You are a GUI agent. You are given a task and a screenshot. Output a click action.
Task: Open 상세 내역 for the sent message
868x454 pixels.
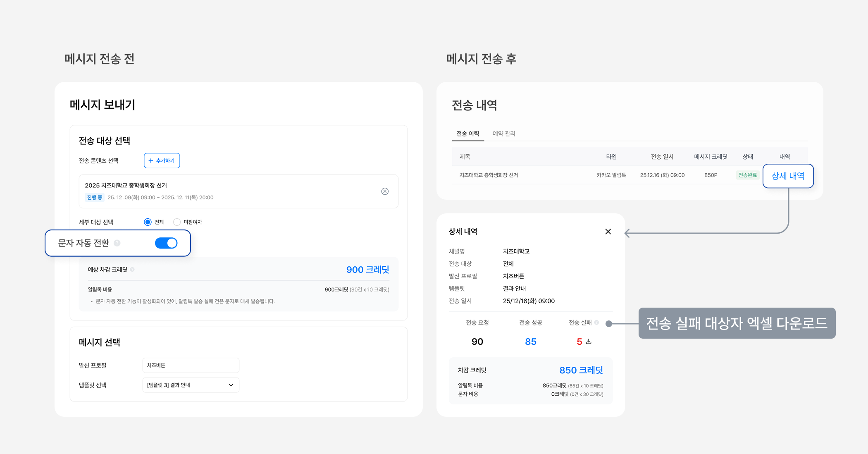click(x=788, y=176)
